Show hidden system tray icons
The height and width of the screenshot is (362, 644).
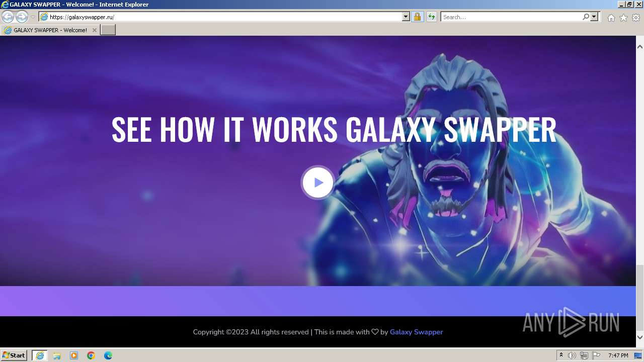pos(561,355)
